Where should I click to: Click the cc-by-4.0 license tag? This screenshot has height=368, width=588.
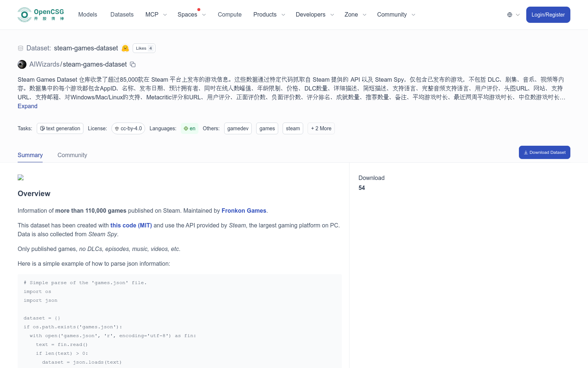tap(128, 128)
